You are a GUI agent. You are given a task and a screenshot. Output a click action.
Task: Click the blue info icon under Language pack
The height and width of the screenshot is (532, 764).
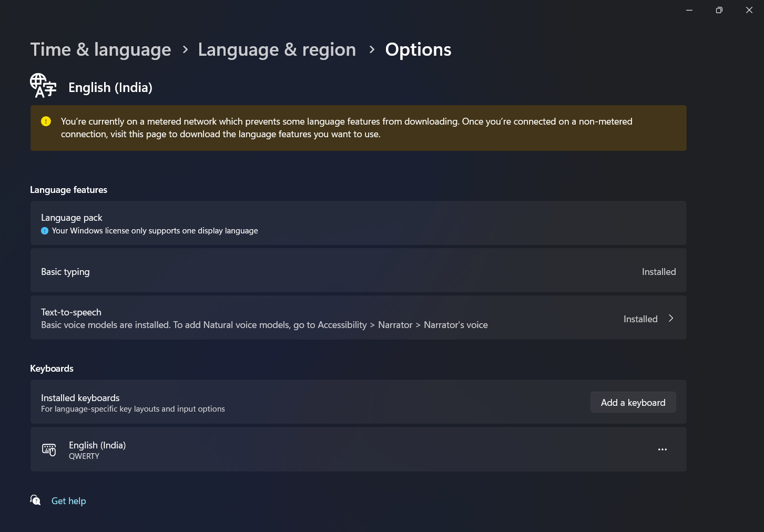point(45,231)
